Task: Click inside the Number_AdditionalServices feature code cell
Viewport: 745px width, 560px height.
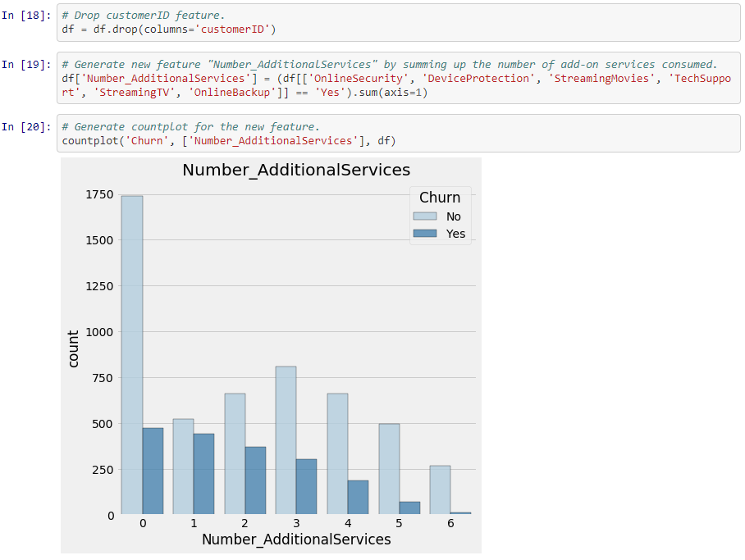Action: click(x=398, y=79)
